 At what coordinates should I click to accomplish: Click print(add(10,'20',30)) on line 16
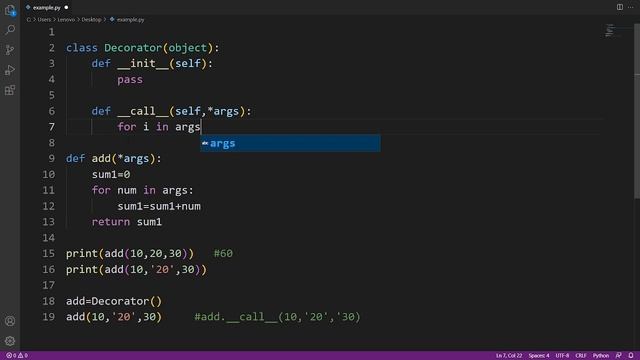(x=136, y=269)
